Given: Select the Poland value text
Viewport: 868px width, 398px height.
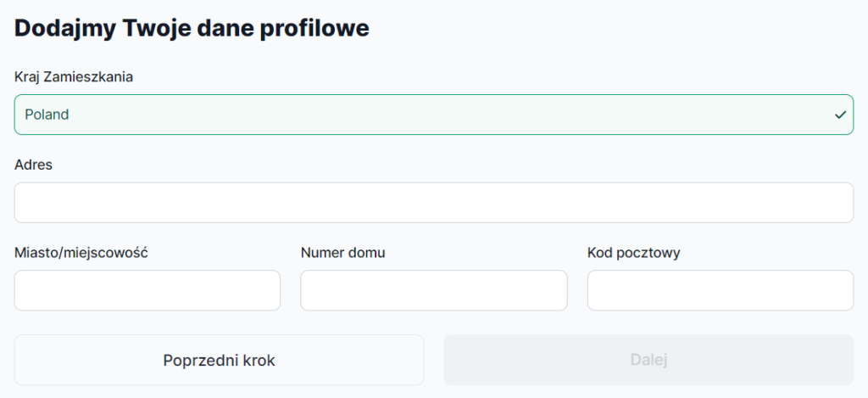Looking at the screenshot, I should [47, 115].
